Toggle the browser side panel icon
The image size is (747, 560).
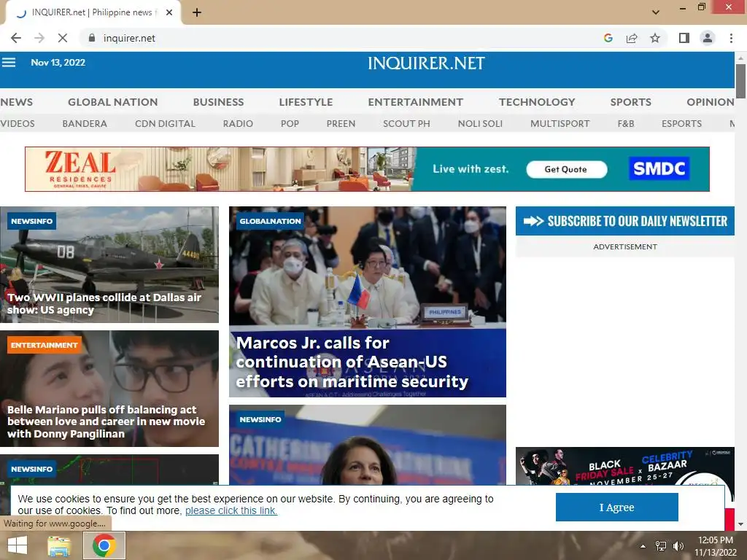(x=684, y=38)
